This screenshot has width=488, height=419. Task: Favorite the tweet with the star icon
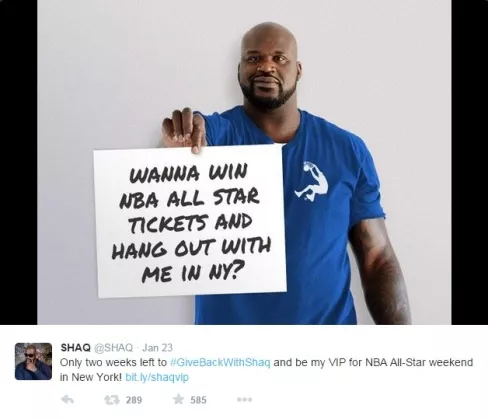point(179,399)
